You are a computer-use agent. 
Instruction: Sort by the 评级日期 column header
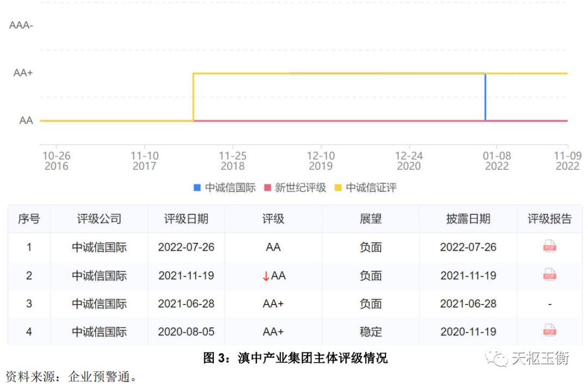tap(186, 219)
